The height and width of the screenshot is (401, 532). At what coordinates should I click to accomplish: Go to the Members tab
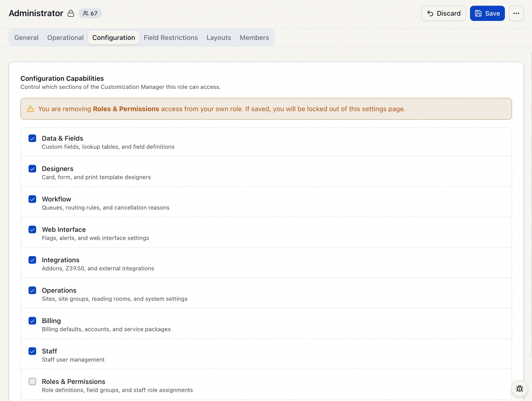[254, 38]
